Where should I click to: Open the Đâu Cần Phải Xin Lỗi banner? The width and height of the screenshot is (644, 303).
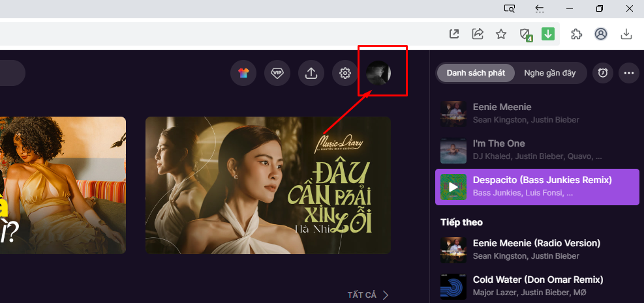(268, 185)
